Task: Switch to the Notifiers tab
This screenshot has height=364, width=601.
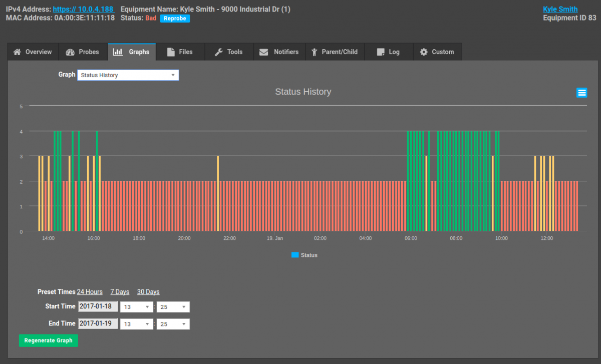Action: [x=279, y=52]
